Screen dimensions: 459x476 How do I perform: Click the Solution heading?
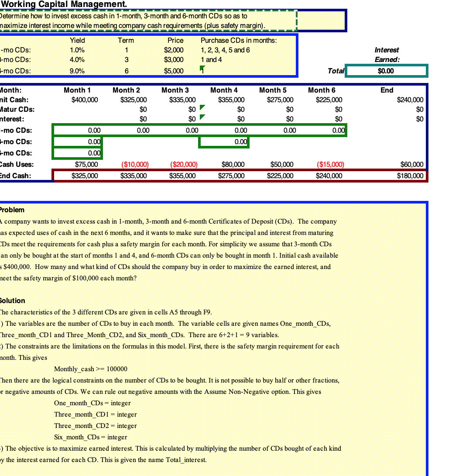click(10, 300)
